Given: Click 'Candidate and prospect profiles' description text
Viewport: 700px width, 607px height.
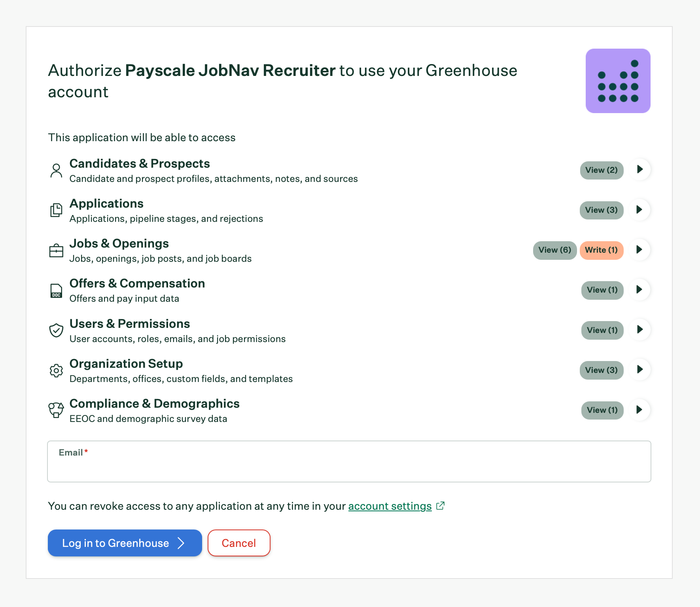Looking at the screenshot, I should (214, 179).
